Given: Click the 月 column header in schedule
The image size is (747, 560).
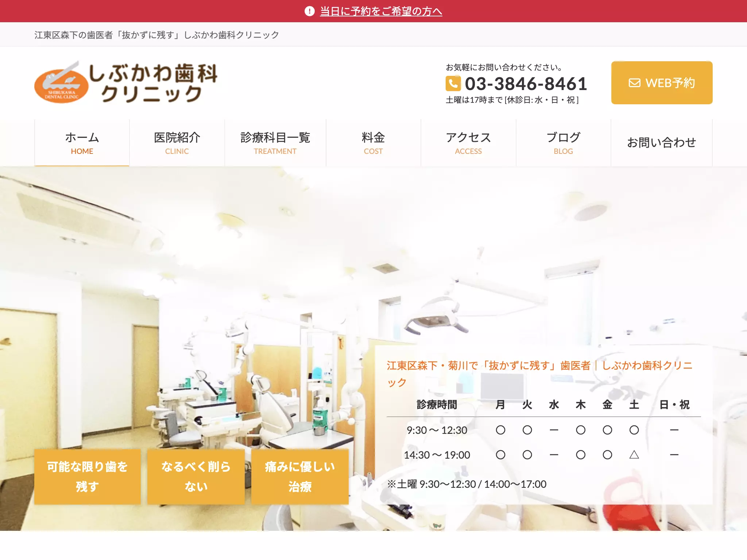Looking at the screenshot, I should coord(500,405).
